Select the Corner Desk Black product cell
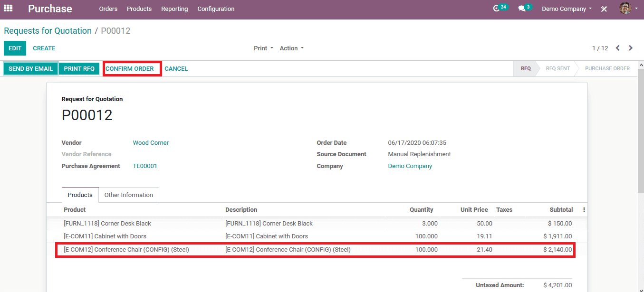The width and height of the screenshot is (644, 292). coord(107,224)
